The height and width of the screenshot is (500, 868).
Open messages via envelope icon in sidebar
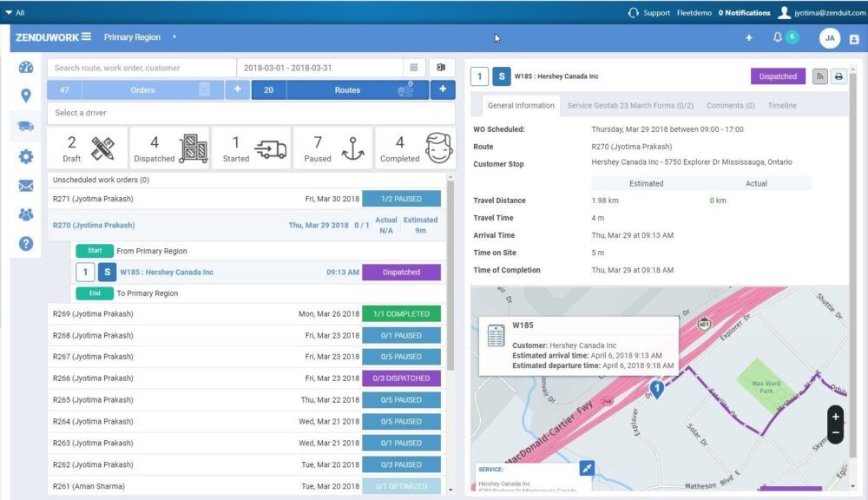pos(25,186)
